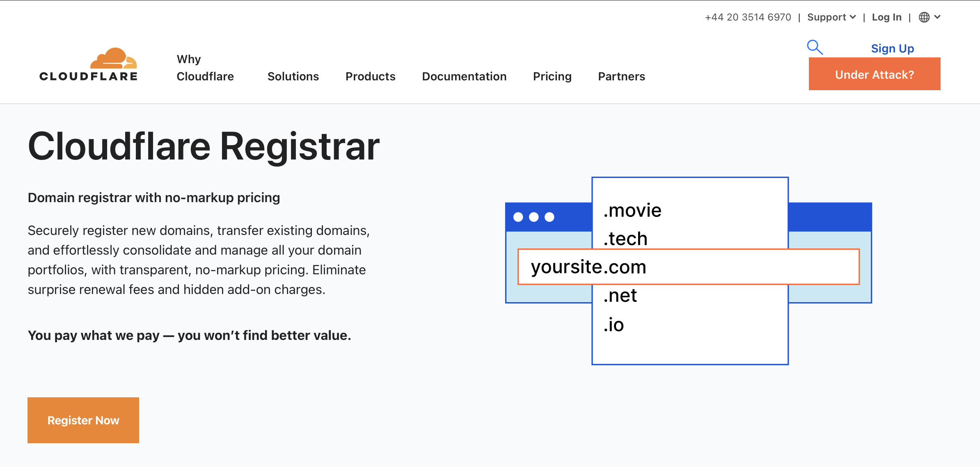The width and height of the screenshot is (980, 467).
Task: Open the search magnifier icon
Action: (x=815, y=47)
